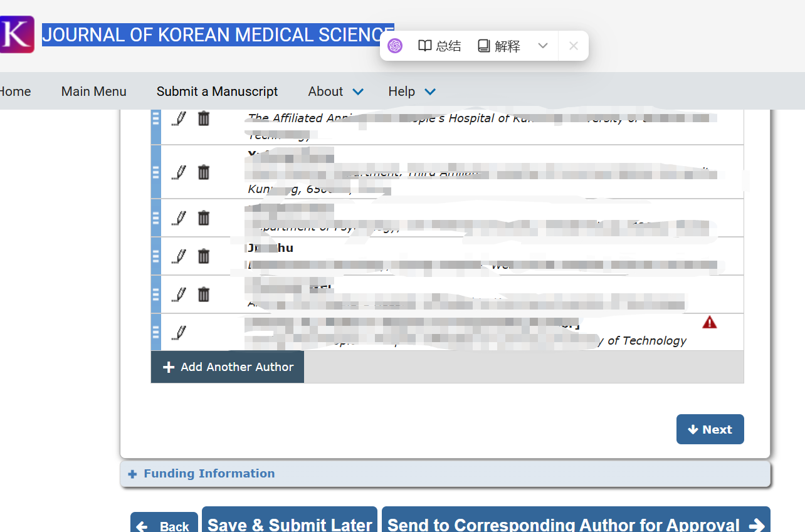The image size is (805, 532).
Task: Go to Home in the navigation bar
Action: [x=15, y=91]
